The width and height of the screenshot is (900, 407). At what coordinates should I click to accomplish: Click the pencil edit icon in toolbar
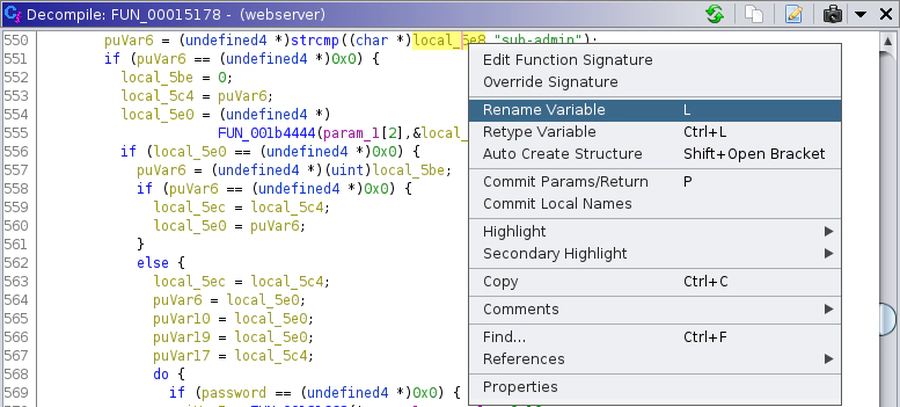click(x=794, y=14)
